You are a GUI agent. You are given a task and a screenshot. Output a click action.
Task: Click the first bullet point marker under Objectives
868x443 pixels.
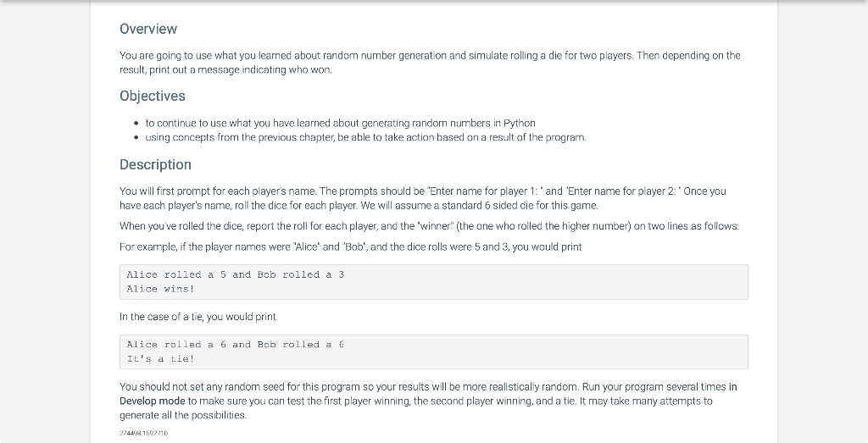[x=136, y=124]
